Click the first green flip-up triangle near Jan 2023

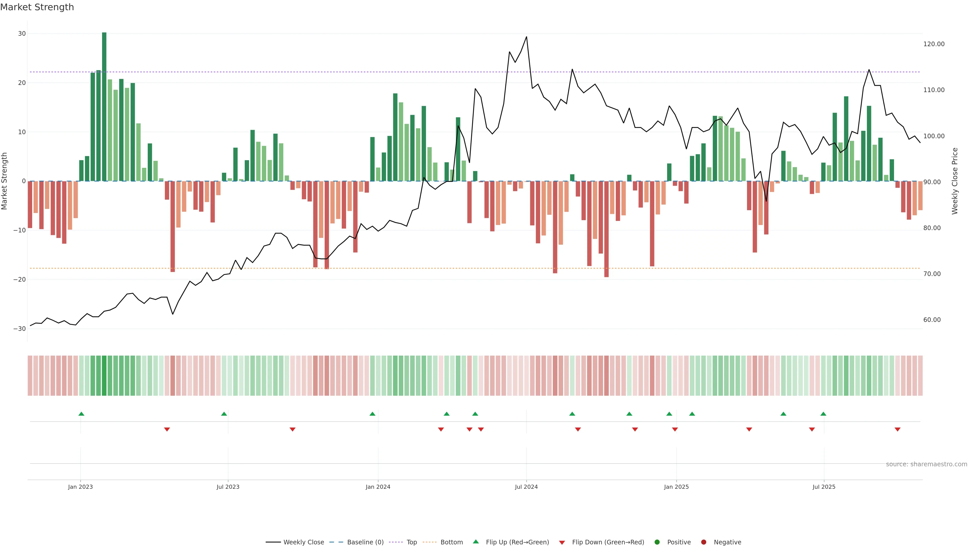pyautogui.click(x=81, y=414)
